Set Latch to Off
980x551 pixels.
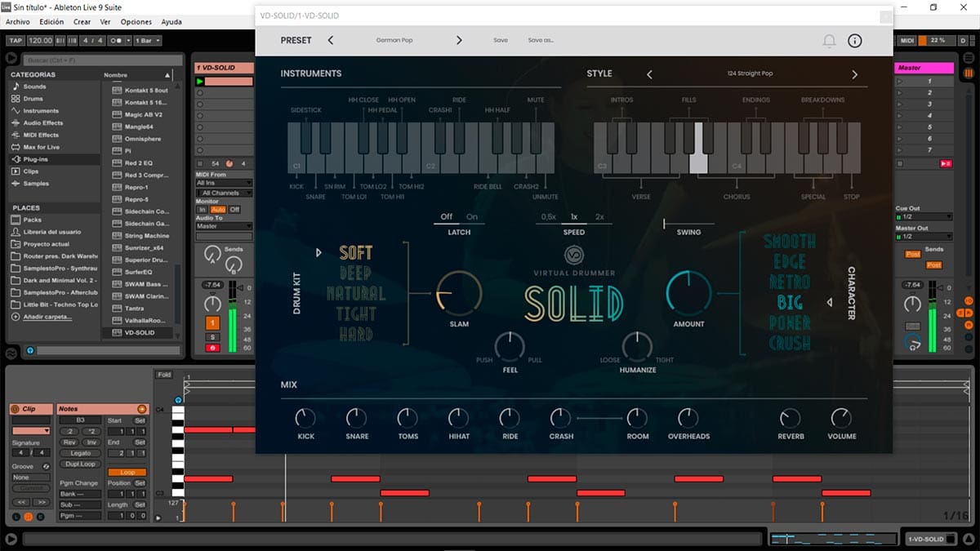pos(447,217)
